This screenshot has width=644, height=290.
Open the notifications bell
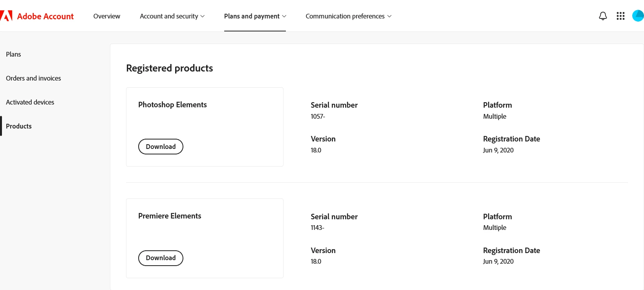pyautogui.click(x=603, y=16)
